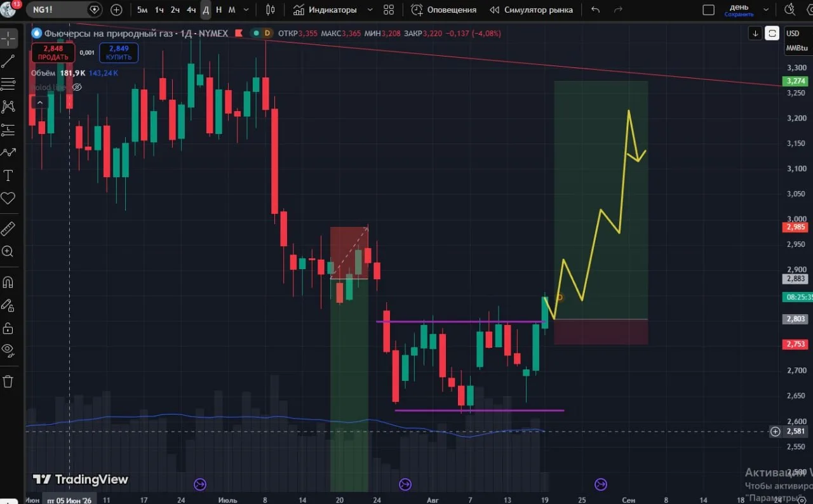Switch to the М monthly timeframe
The width and height of the screenshot is (813, 504).
(x=232, y=10)
